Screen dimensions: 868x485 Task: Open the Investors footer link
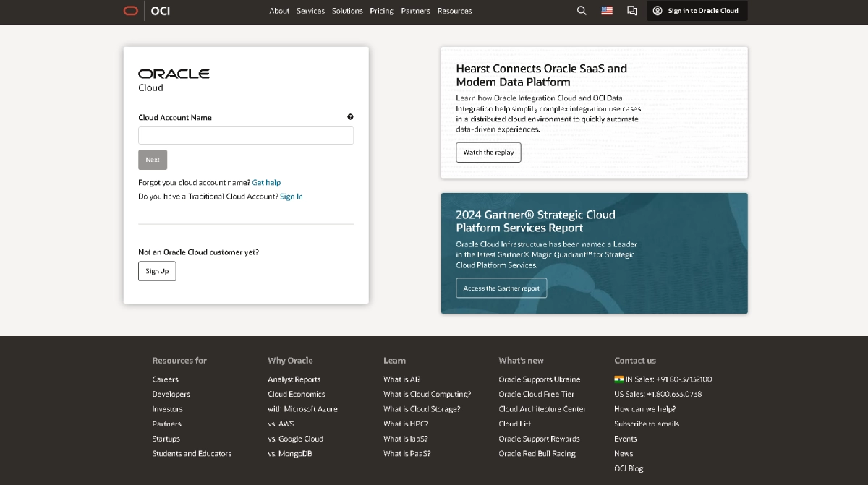tap(167, 409)
